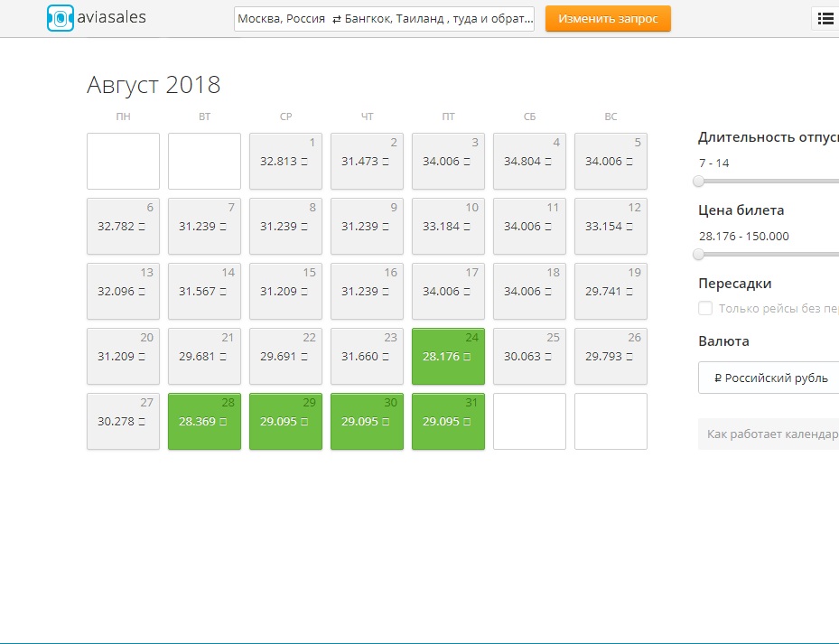Adjust the Цена билета slider handle
The width and height of the screenshot is (839, 644).
pyautogui.click(x=698, y=255)
